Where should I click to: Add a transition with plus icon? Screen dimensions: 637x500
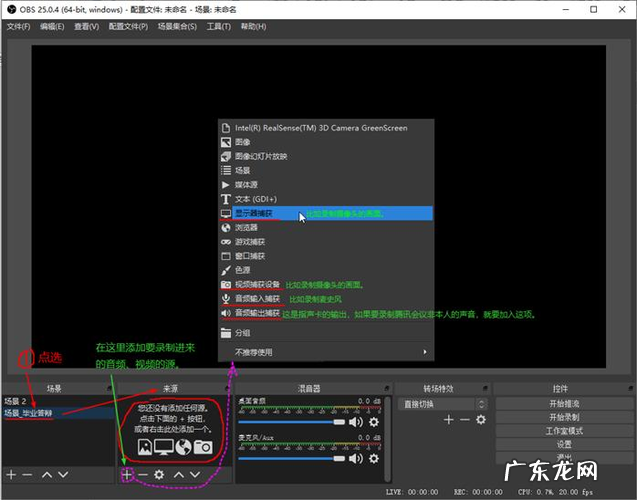click(449, 420)
